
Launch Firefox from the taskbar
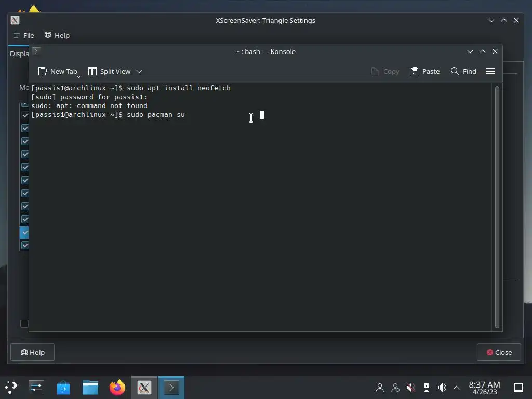pos(117,387)
